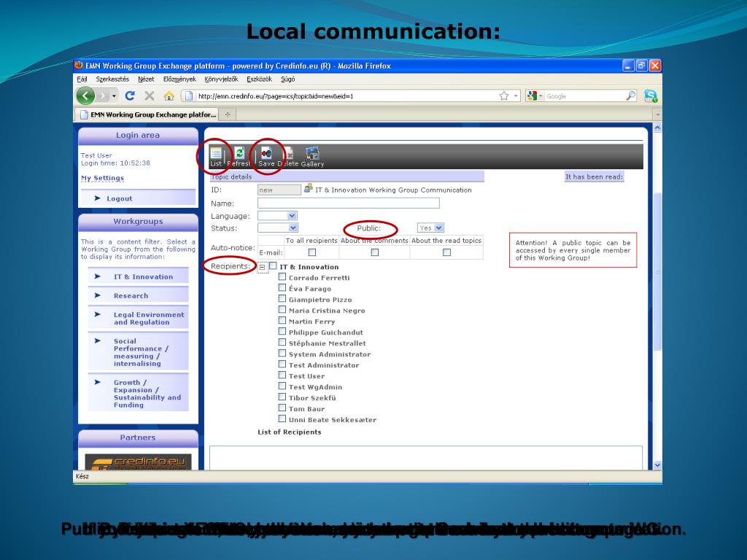Open Legal Environment and Regulation workgroup
Viewport: 747px width, 560px height.
(x=138, y=318)
